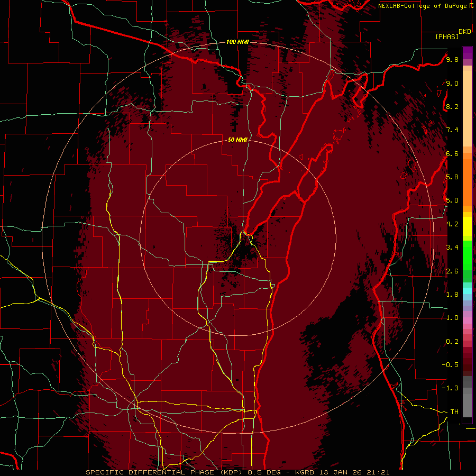Viewport: 476px width, 476px height.
Task: Click the -1.3 legend value
Action: [x=450, y=388]
